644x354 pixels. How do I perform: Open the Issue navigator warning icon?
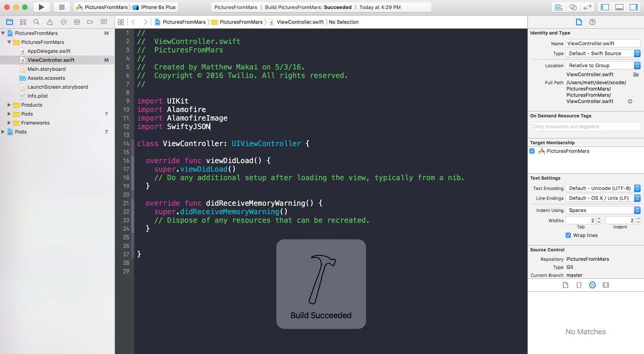(50, 22)
